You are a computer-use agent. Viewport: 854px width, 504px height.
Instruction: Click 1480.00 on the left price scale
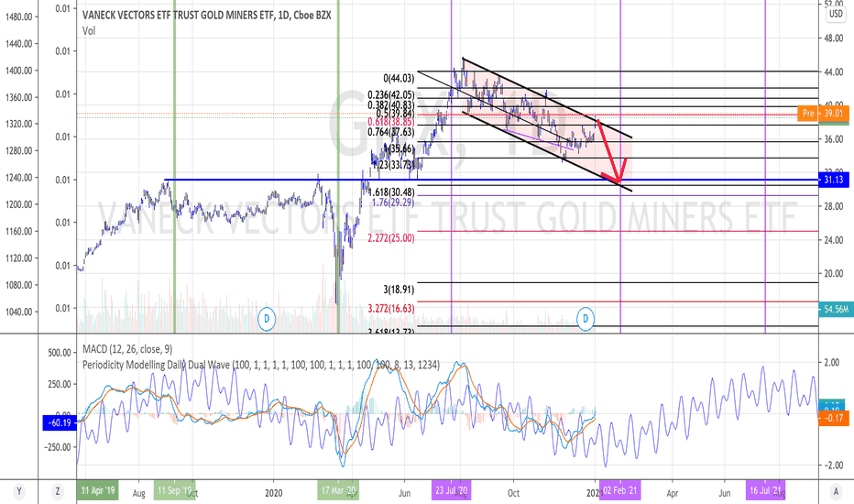19,16
